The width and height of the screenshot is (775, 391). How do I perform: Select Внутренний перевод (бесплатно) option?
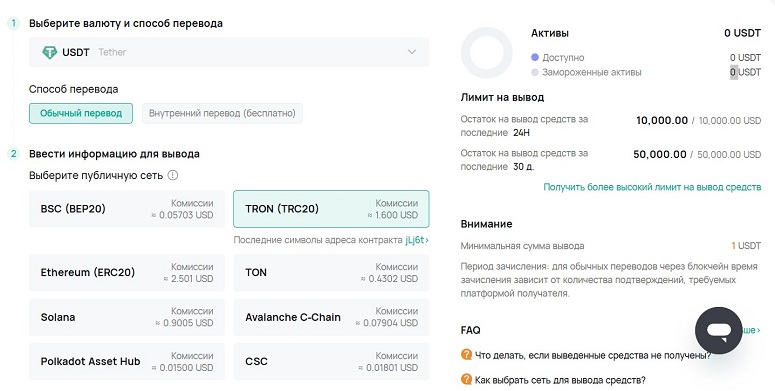click(x=222, y=113)
